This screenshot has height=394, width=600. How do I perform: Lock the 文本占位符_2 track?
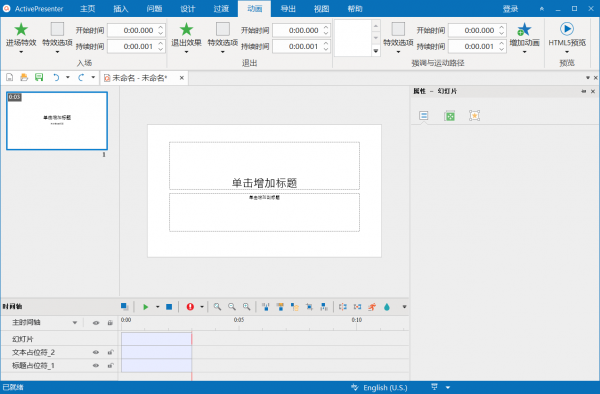point(110,352)
